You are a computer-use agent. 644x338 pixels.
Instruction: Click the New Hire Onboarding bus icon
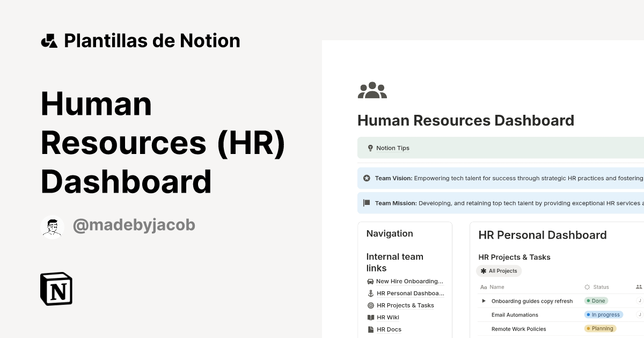(370, 281)
